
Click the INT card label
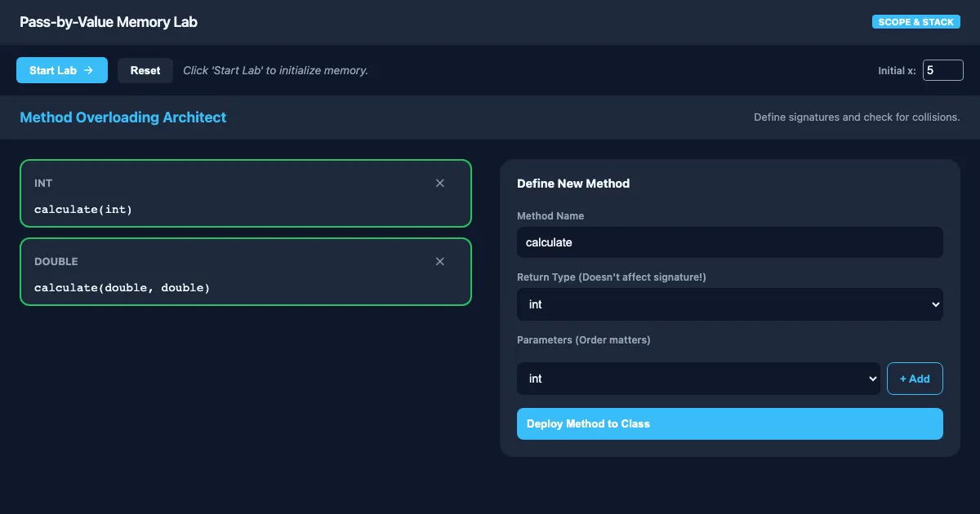coord(43,184)
